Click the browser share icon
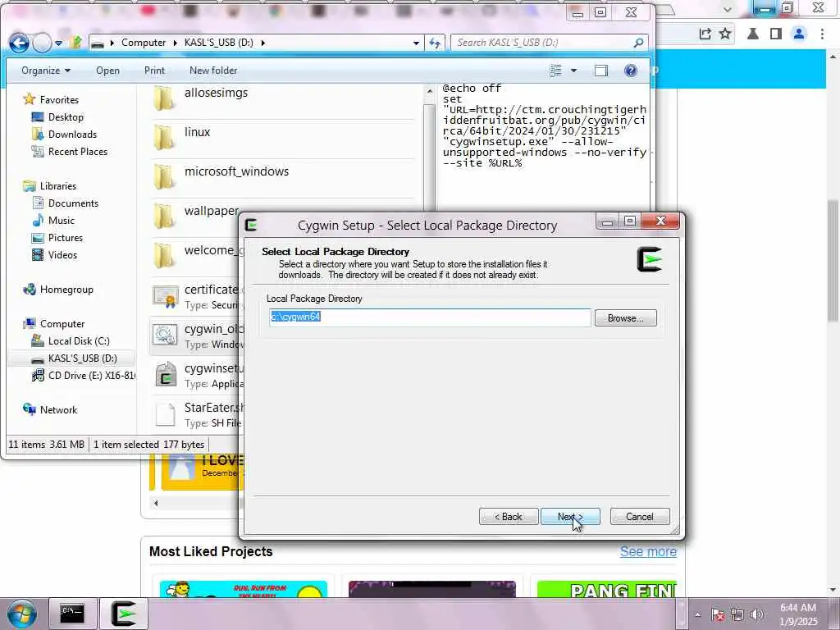The width and height of the screenshot is (840, 630). 705,34
